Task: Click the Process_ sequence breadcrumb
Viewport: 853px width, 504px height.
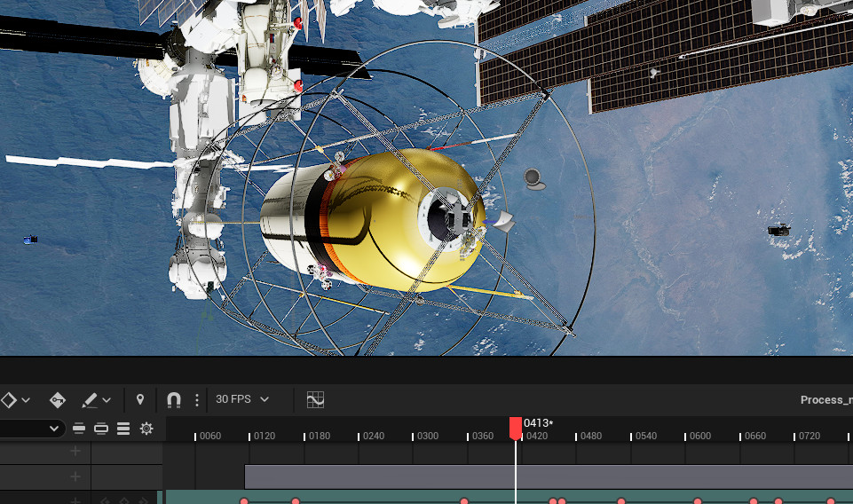Action: coord(826,399)
